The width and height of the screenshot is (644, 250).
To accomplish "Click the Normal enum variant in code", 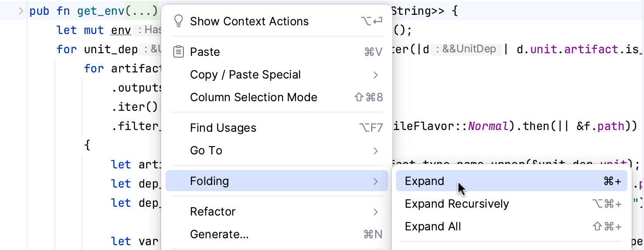I will click(488, 126).
